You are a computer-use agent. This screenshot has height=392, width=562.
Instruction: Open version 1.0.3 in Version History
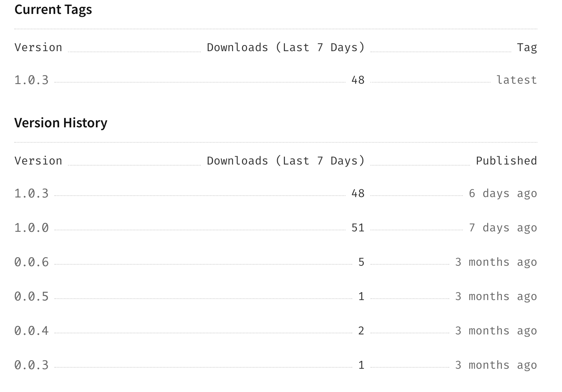[x=32, y=193]
